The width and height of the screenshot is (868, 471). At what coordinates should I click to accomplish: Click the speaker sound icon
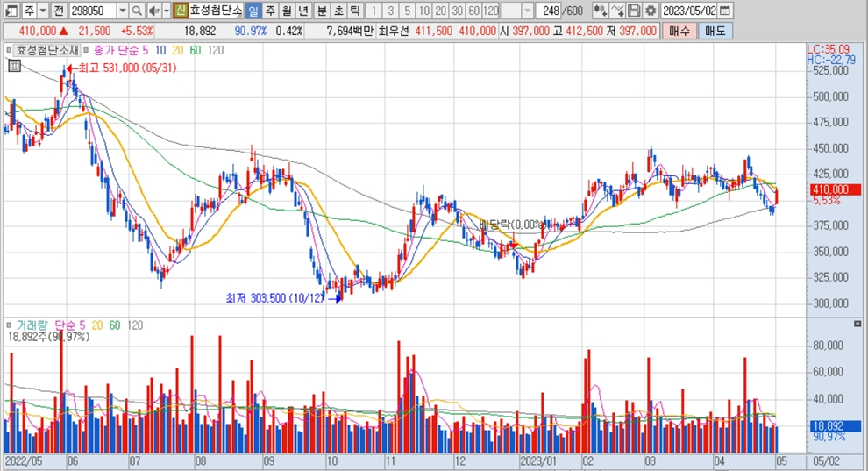154,11
